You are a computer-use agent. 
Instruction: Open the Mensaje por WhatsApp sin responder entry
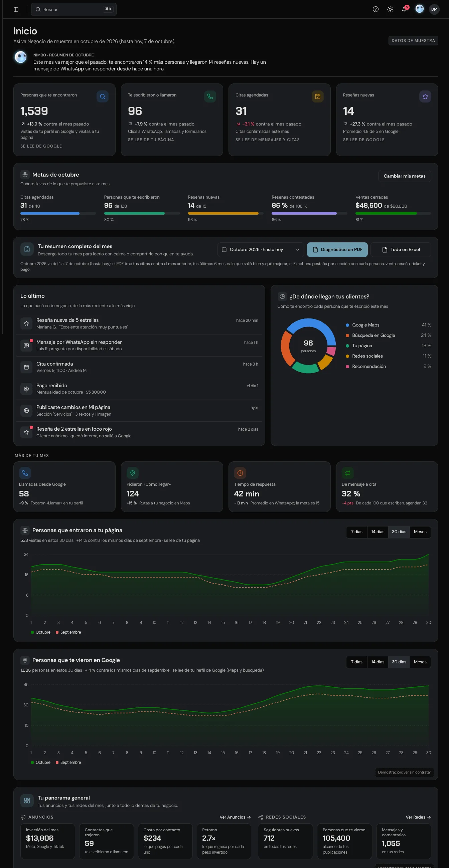point(139,346)
